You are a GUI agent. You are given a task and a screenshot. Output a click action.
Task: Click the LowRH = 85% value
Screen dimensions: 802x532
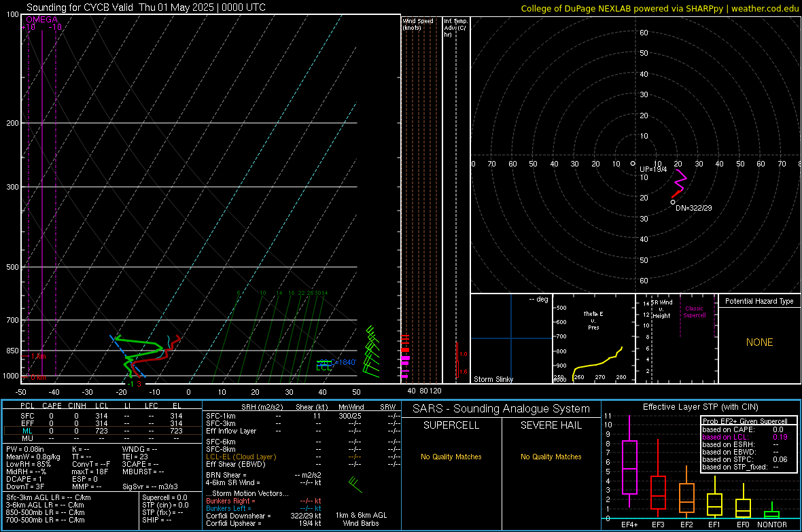coord(28,464)
